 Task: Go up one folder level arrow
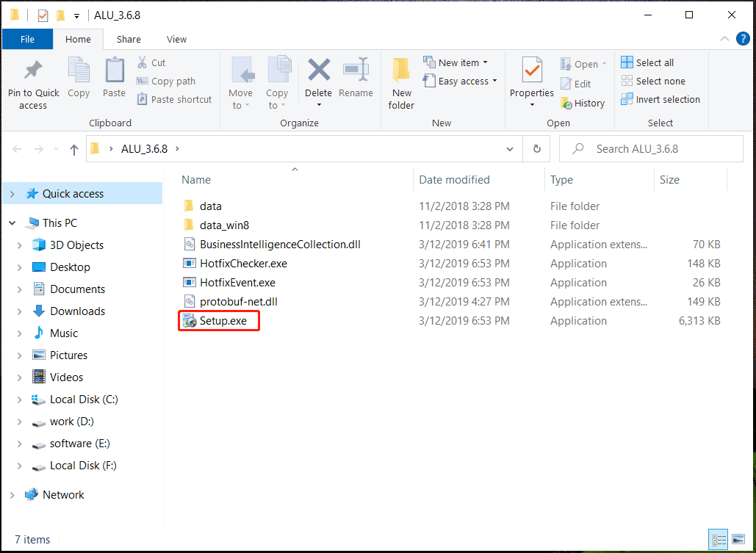click(x=73, y=150)
